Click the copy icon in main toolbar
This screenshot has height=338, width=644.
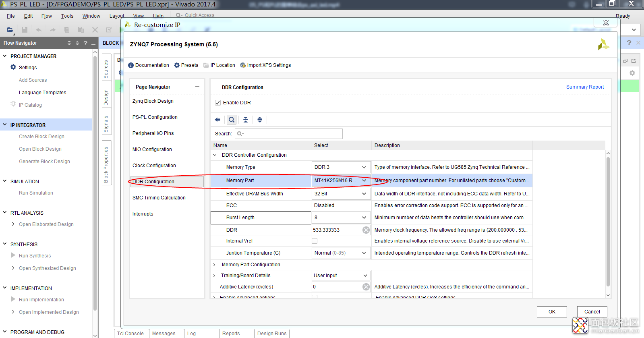tap(67, 30)
